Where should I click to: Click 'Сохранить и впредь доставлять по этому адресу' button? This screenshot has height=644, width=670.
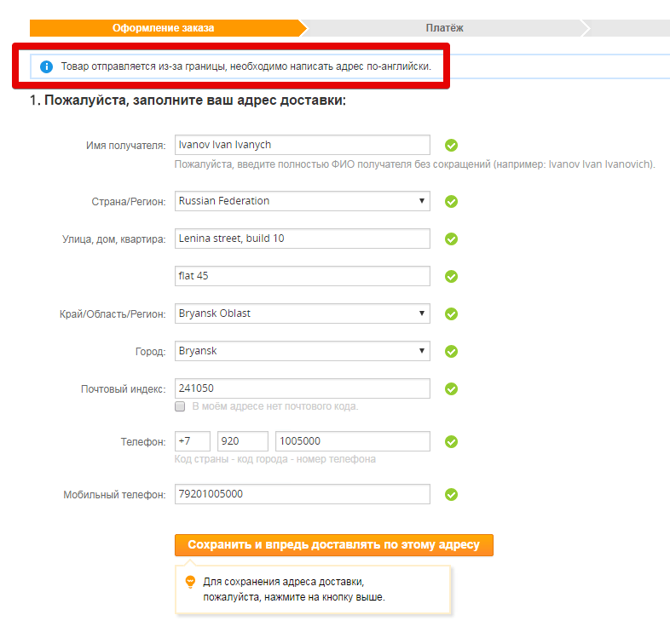(x=333, y=545)
